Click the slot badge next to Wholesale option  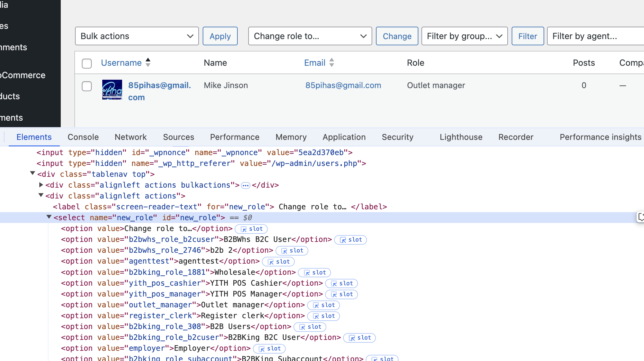(x=314, y=273)
